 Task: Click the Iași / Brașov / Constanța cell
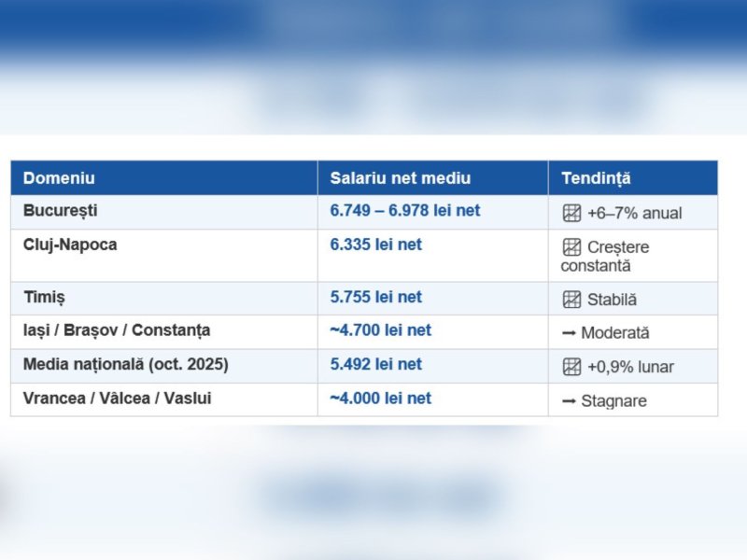pyautogui.click(x=117, y=330)
